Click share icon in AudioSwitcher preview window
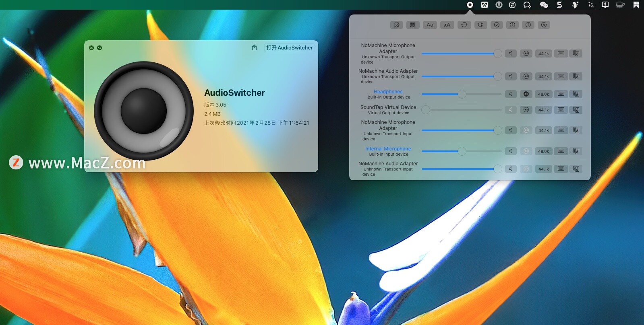This screenshot has width=644, height=325. [254, 47]
